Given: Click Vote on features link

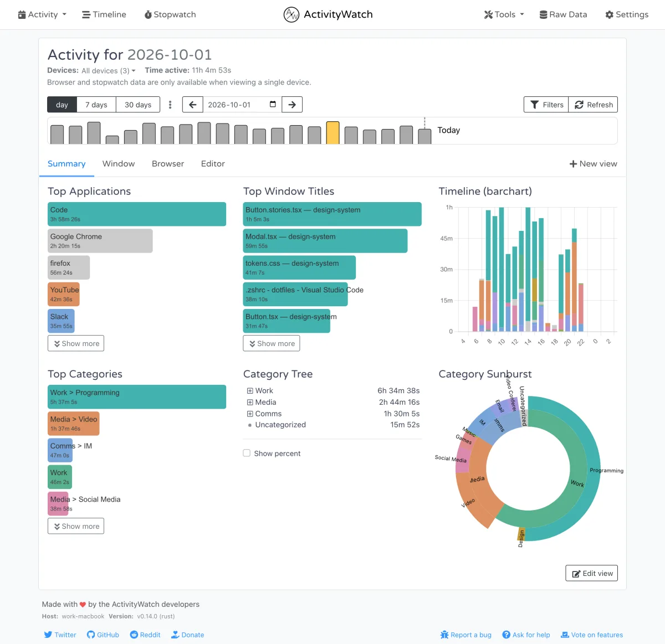Looking at the screenshot, I should (x=592, y=635).
